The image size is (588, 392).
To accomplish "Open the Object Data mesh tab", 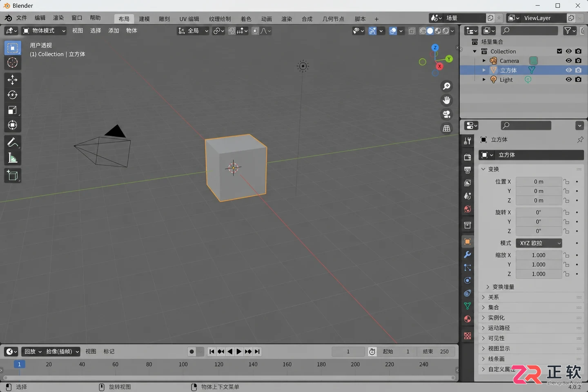I will [468, 306].
